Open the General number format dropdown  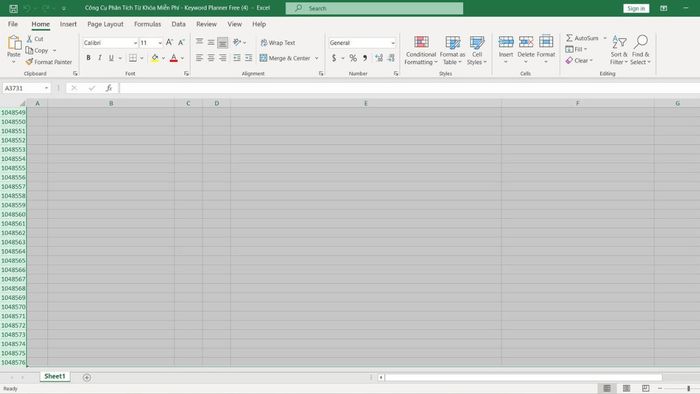393,43
